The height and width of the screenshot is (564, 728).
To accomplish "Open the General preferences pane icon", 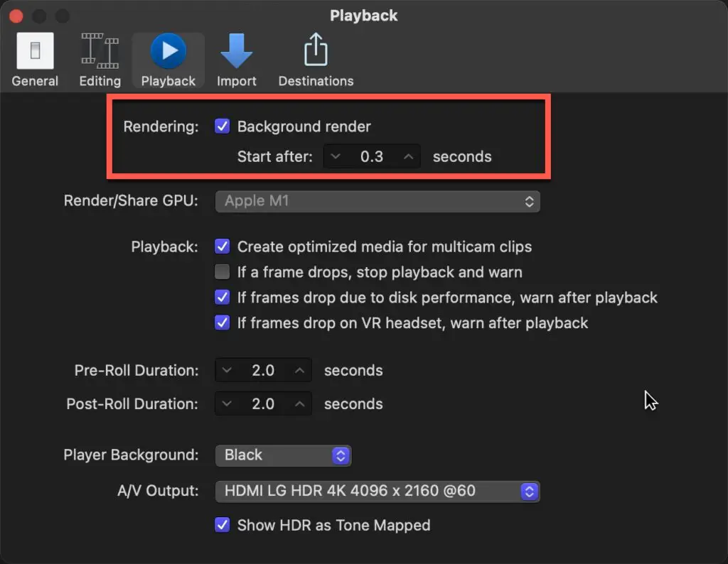I will (35, 50).
